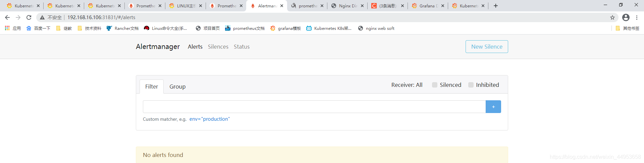Open the other bookmarks folder
Viewport: 644px width, 163px height.
pos(628,28)
